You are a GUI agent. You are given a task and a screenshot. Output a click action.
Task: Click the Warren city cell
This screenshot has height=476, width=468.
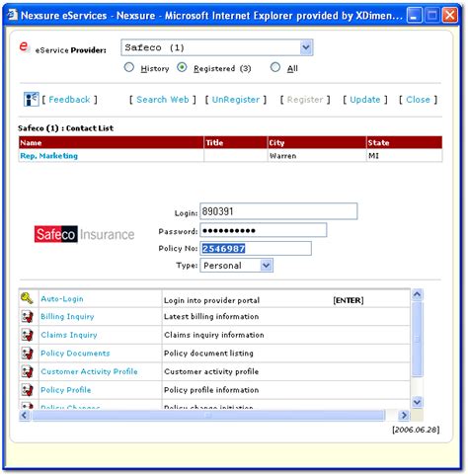317,155
